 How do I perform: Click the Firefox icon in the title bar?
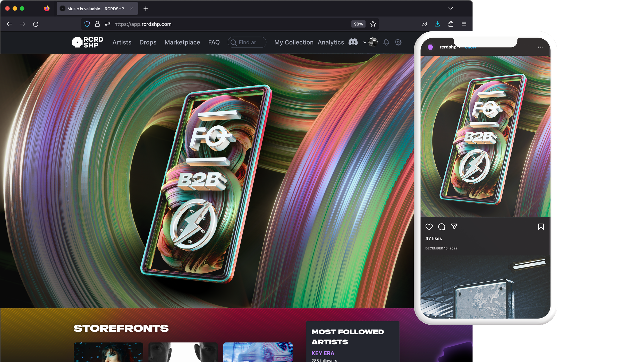(x=47, y=8)
